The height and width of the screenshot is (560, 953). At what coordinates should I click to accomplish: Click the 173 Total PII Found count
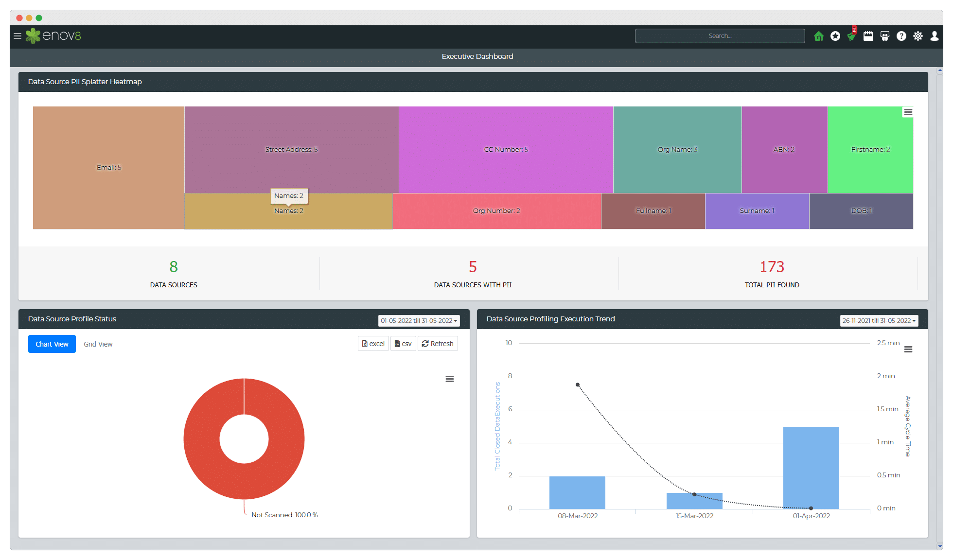[x=772, y=267]
